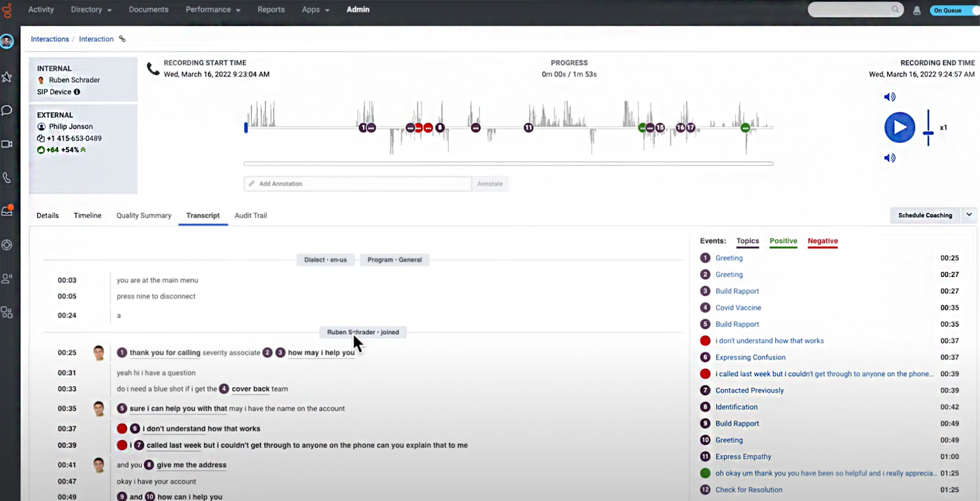
Task: Toggle Negative events filter
Action: 823,241
